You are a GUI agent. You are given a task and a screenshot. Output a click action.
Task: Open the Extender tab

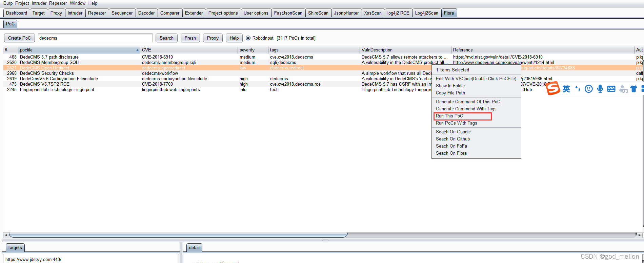click(194, 13)
